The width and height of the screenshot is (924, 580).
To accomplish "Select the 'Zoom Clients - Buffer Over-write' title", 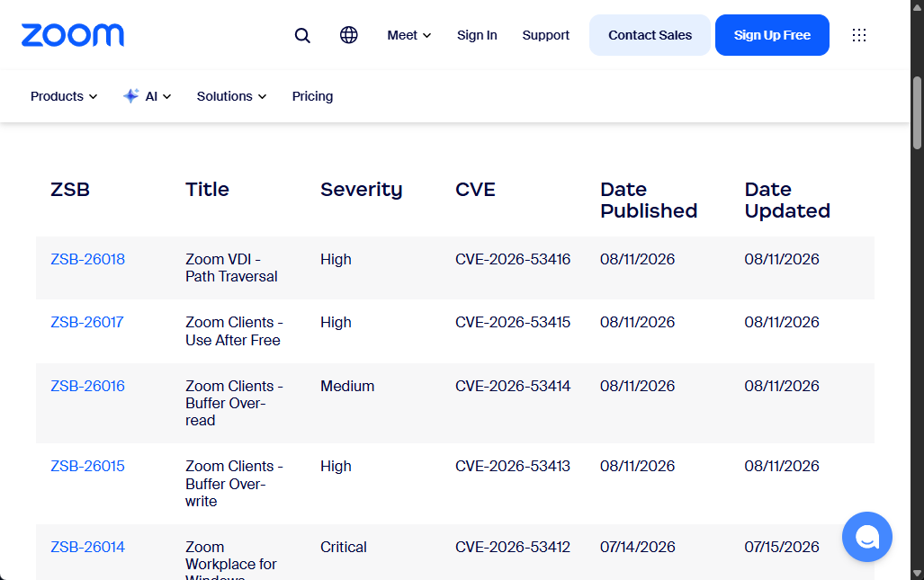I will pyautogui.click(x=235, y=484).
